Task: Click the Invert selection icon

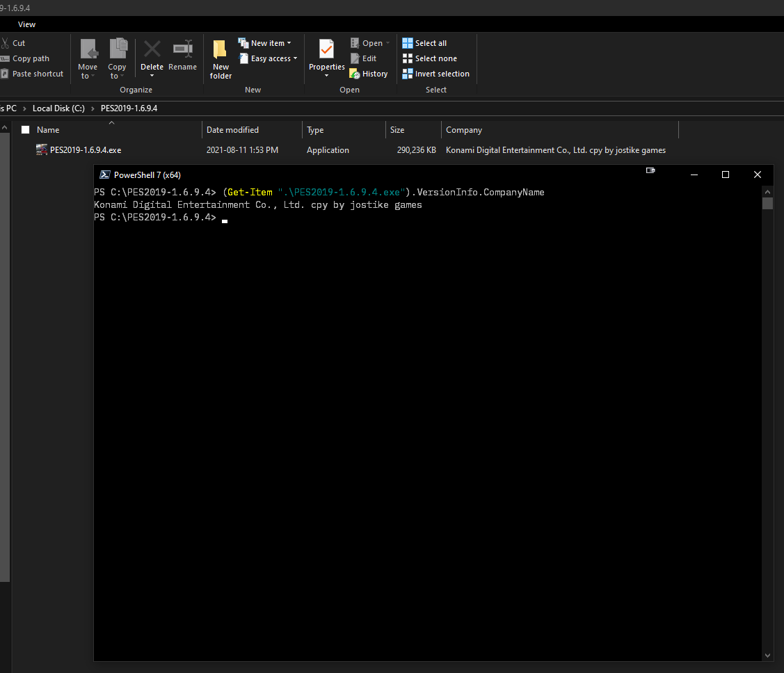Action: [x=408, y=74]
